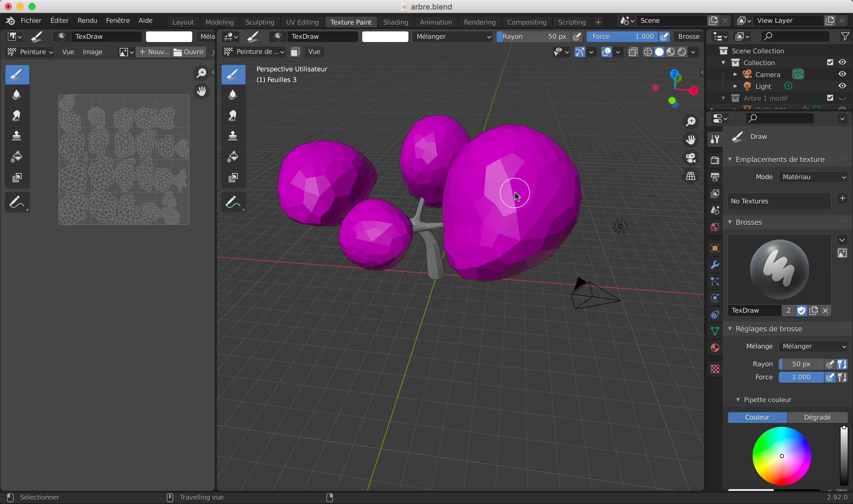Hide the Camera object in outliner

[842, 74]
